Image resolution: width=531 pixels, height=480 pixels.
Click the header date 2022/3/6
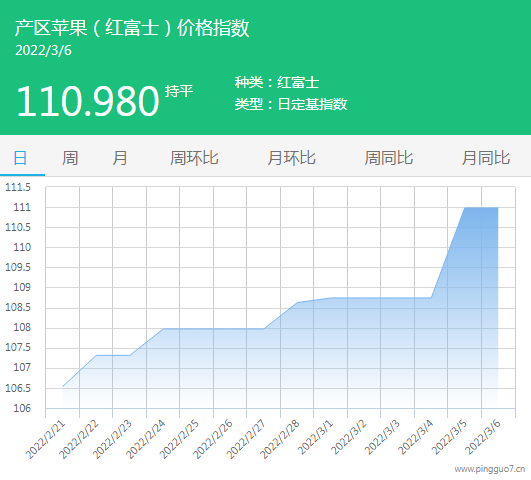[x=43, y=50]
